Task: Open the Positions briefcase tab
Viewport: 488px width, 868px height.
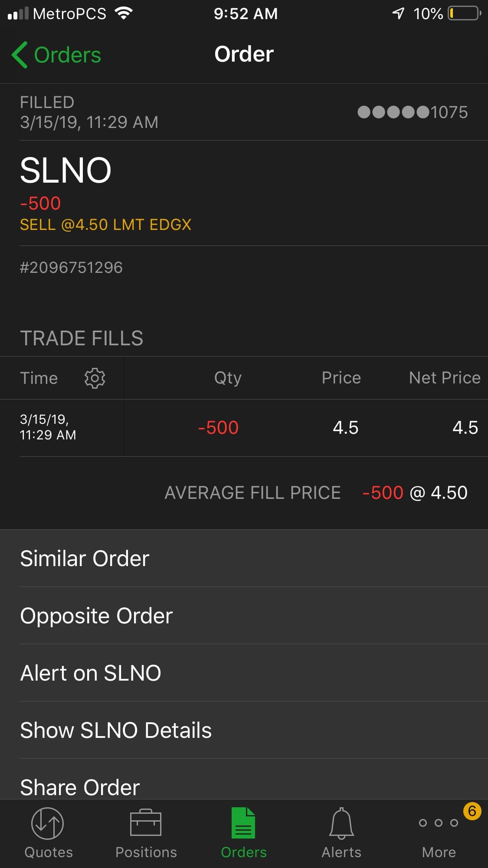Action: pyautogui.click(x=146, y=823)
